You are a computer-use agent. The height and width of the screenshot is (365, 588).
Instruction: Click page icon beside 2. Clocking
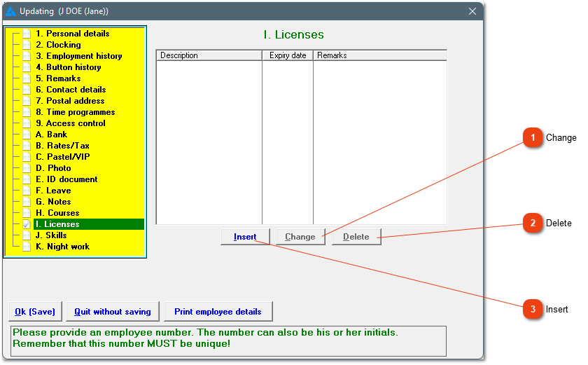tap(27, 45)
